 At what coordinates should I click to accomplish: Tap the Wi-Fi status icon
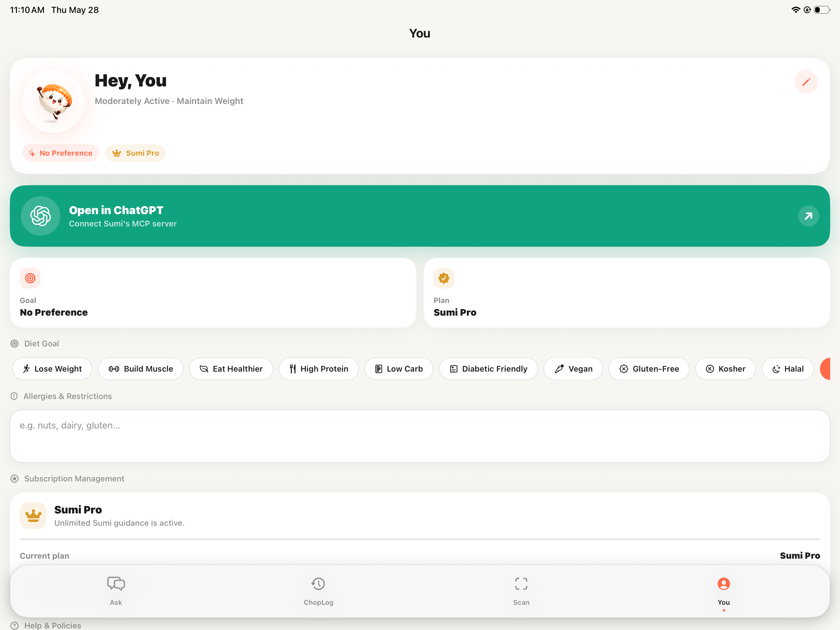click(795, 10)
